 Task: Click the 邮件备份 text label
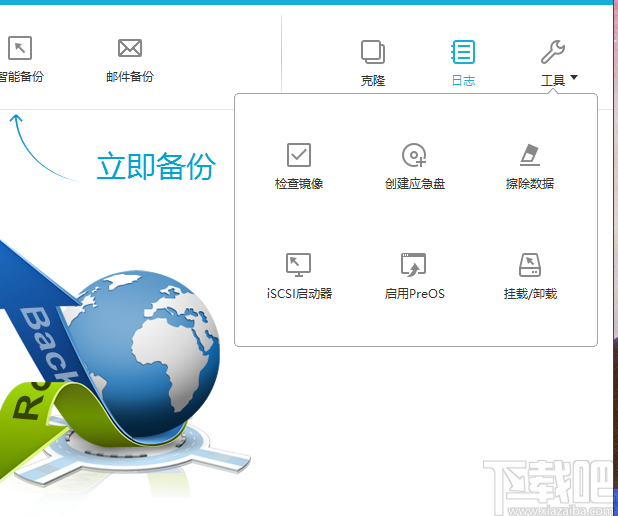click(130, 76)
